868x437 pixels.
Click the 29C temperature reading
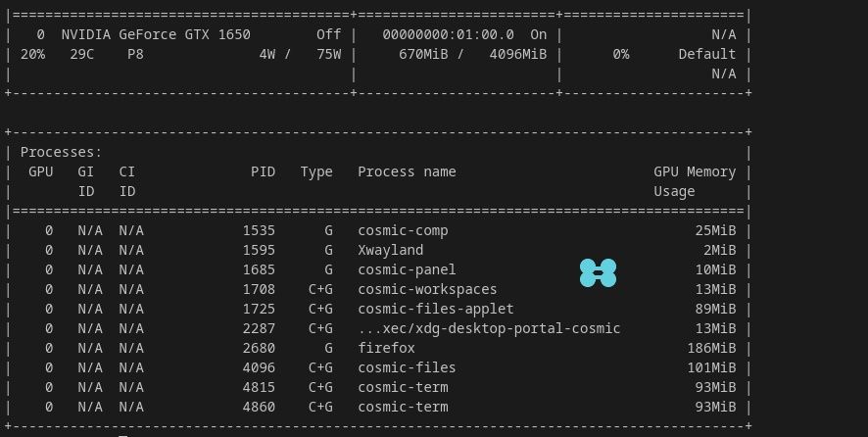(82, 54)
